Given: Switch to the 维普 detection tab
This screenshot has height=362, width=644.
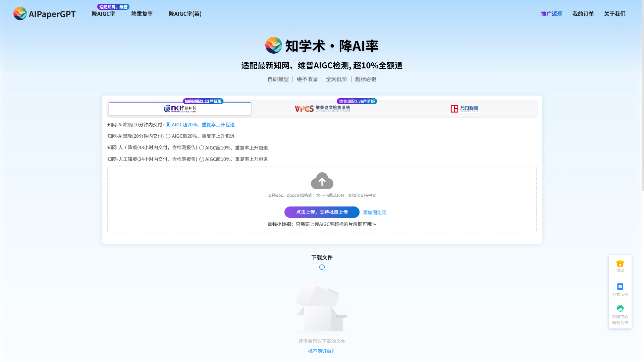Looking at the screenshot, I should pos(322,108).
